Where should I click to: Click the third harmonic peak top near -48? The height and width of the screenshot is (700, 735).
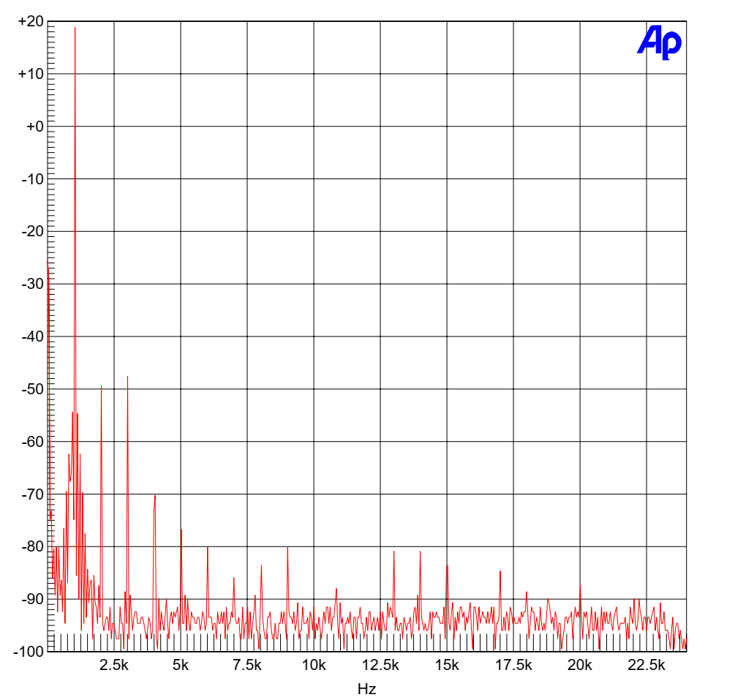[x=127, y=377]
